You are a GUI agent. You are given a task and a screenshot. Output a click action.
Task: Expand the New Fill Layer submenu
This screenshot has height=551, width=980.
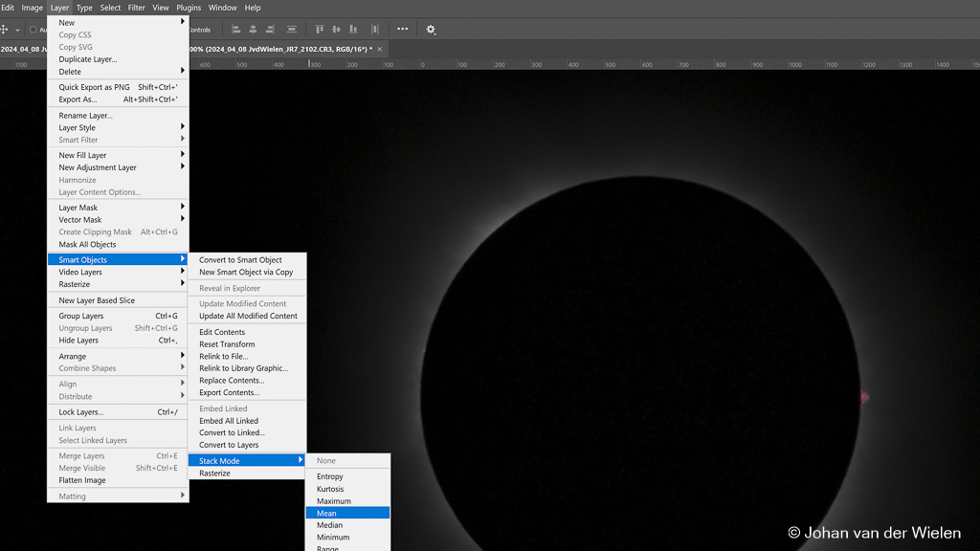click(x=118, y=156)
